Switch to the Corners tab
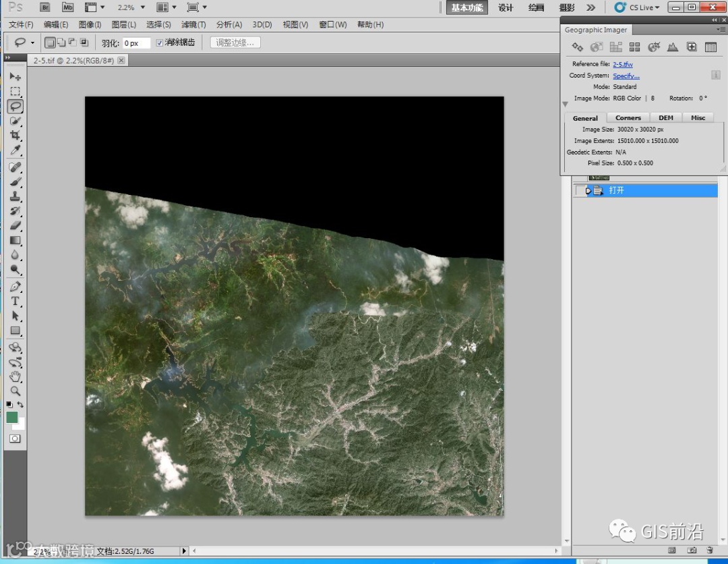The width and height of the screenshot is (728, 564). 628,118
